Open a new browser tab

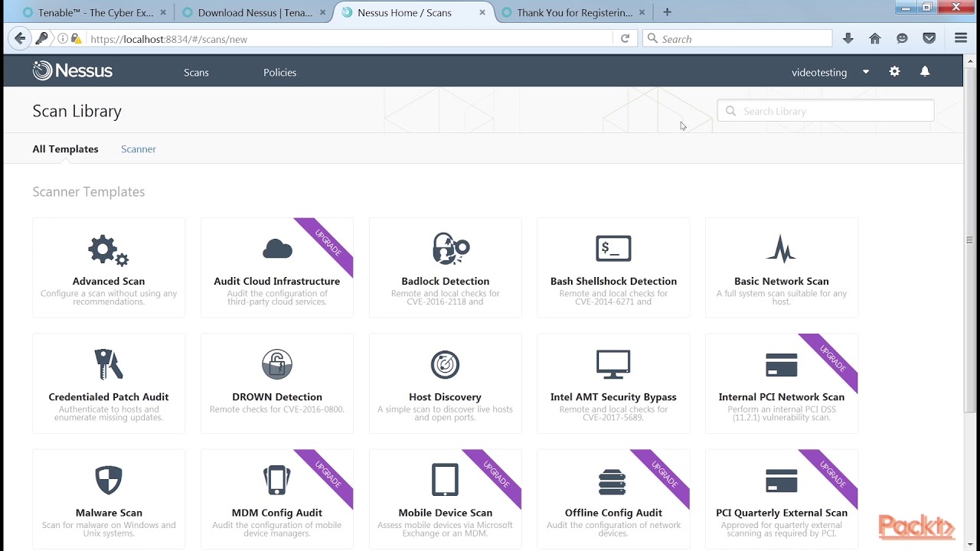pyautogui.click(x=667, y=12)
